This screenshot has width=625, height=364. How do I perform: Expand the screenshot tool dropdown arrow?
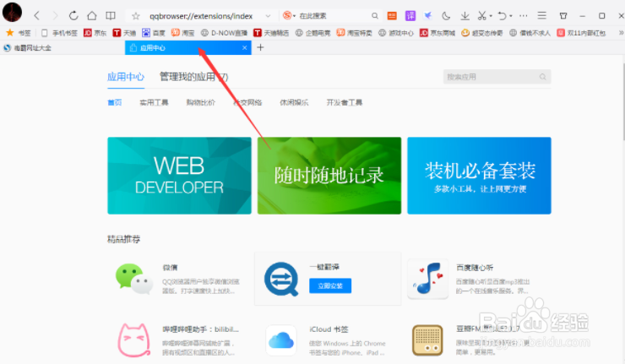tap(491, 16)
